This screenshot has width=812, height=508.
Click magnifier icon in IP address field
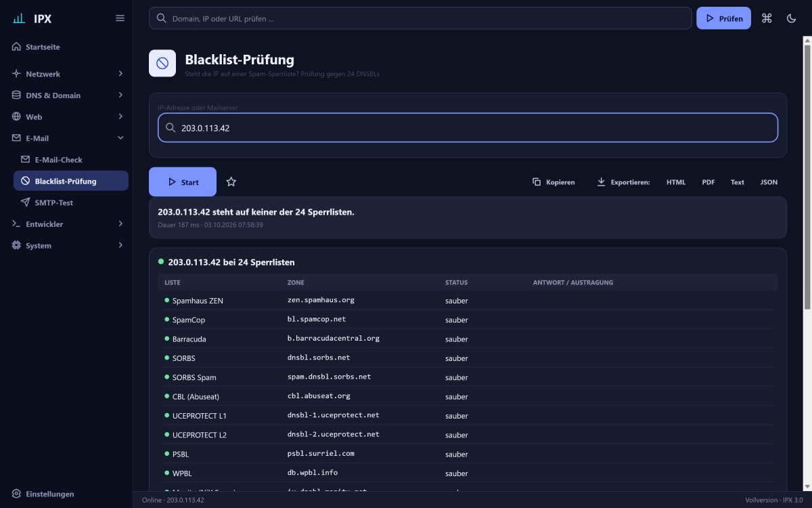click(x=171, y=127)
